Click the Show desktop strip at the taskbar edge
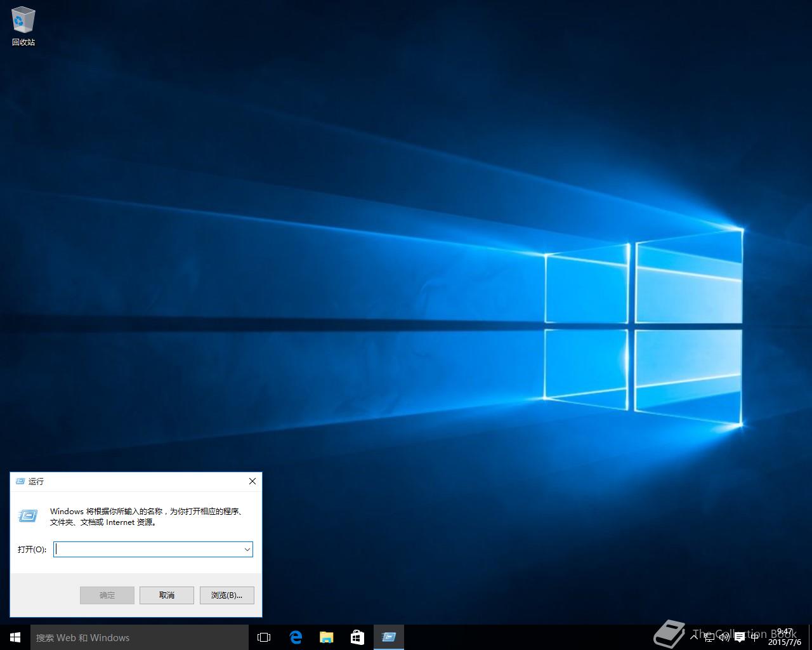Screen dimensions: 812x650 [810, 637]
